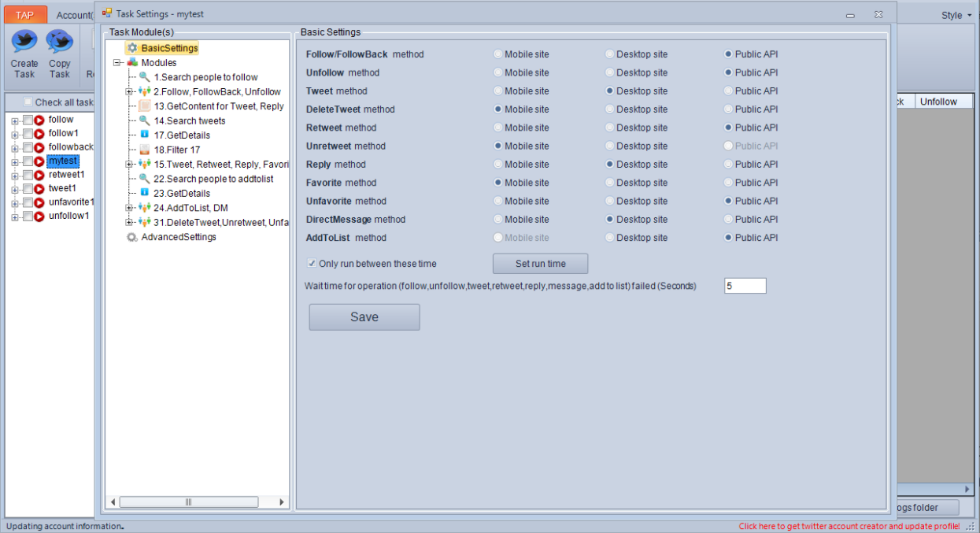Expand node 2.Follow, FollowBack, Unfollow
The image size is (980, 533).
point(130,91)
